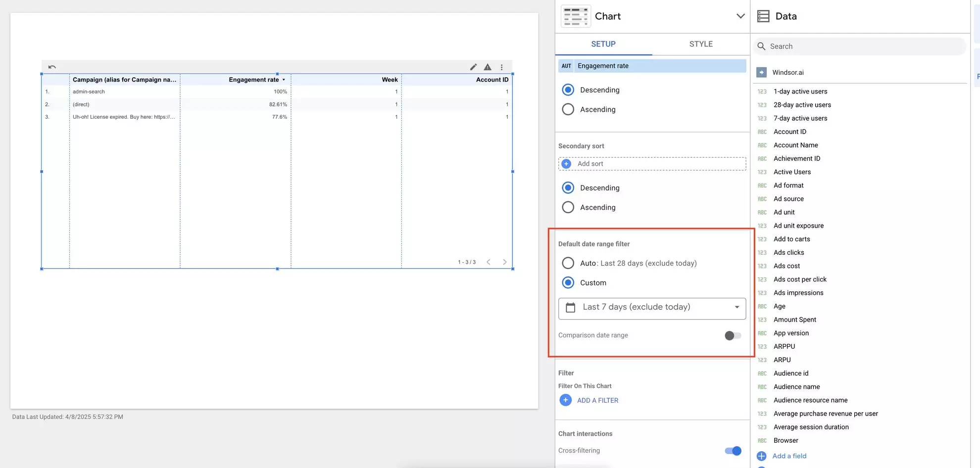Toggle Comparison date range switch
980x468 pixels.
pyautogui.click(x=733, y=336)
